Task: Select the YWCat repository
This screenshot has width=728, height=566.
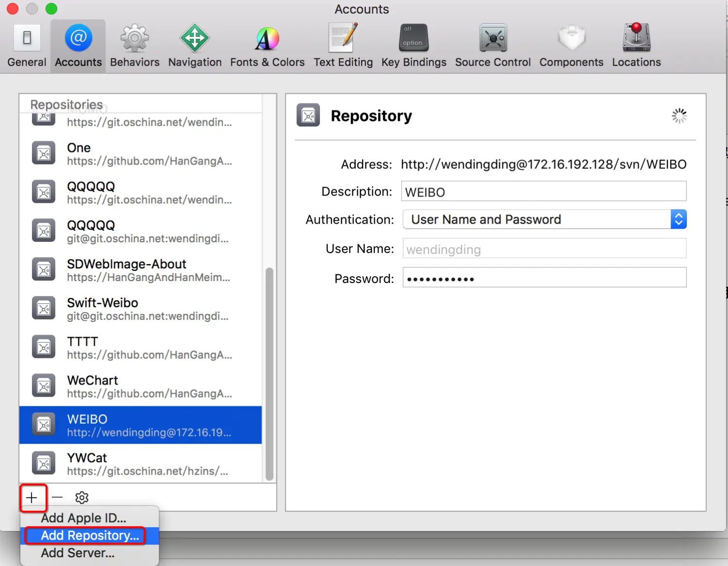Action: tap(140, 464)
